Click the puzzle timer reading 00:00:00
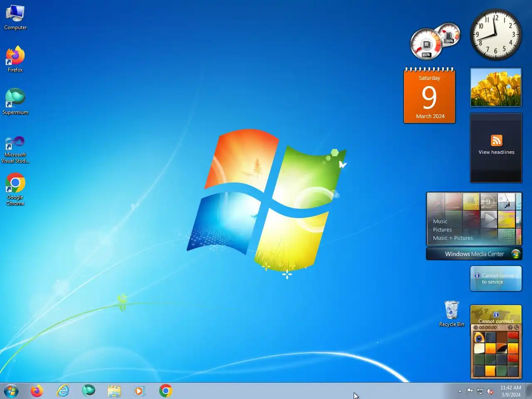The width and height of the screenshot is (532, 399). pos(488,328)
